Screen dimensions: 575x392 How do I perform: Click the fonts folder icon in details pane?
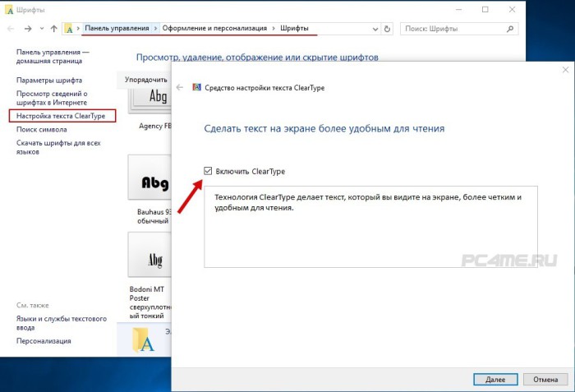[143, 340]
